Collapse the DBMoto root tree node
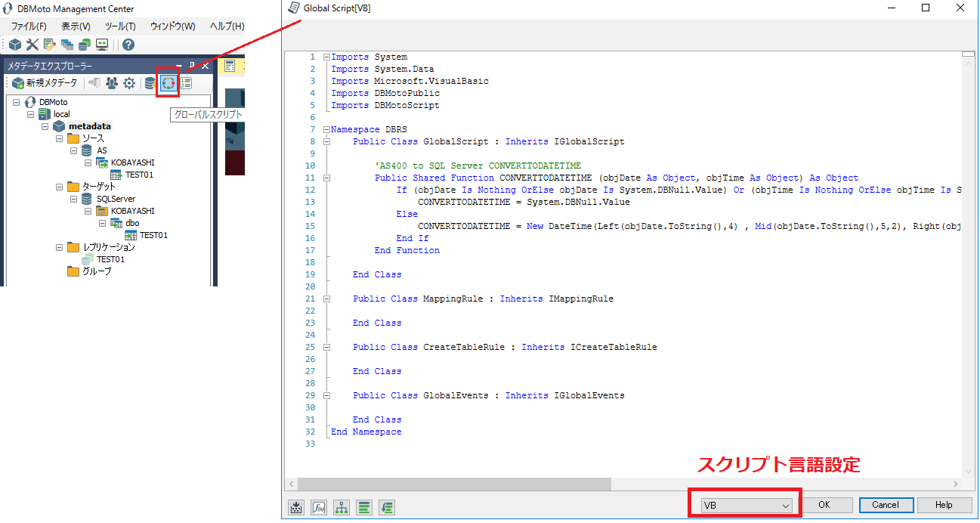Screen dimensions: 980x523 point(17,102)
